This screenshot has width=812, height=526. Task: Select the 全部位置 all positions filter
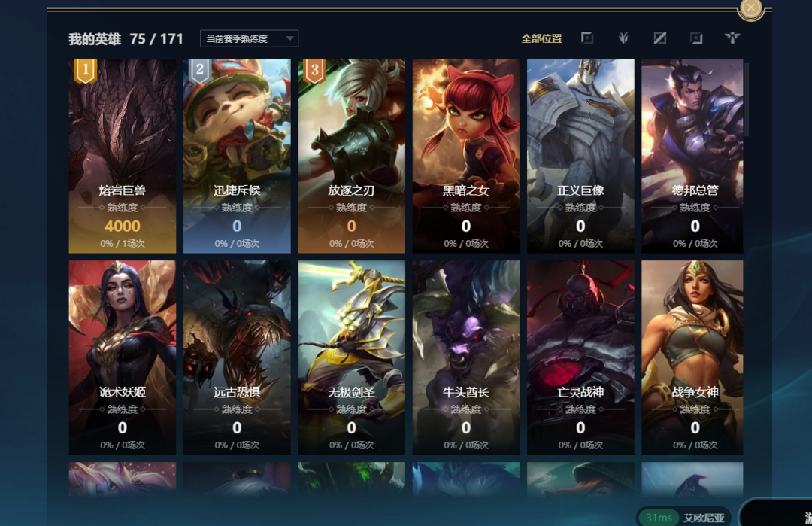coord(541,38)
